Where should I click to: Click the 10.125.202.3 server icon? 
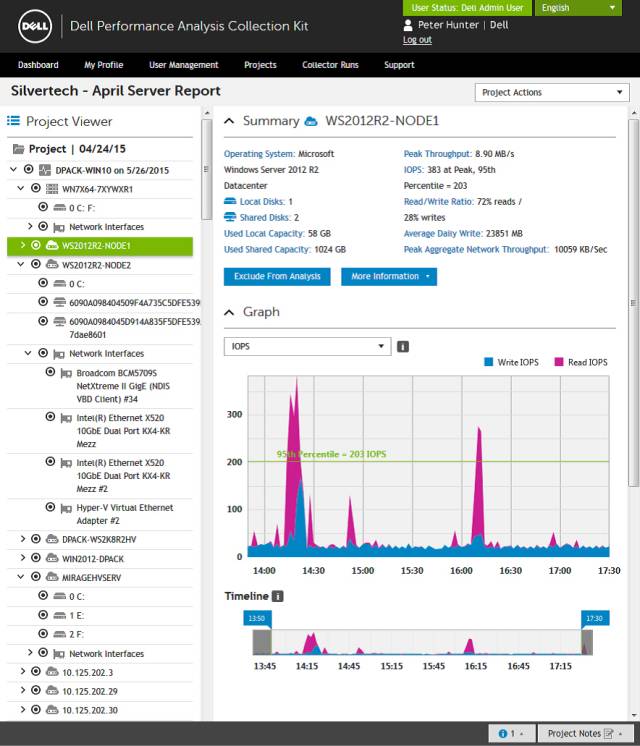pyautogui.click(x=52, y=672)
